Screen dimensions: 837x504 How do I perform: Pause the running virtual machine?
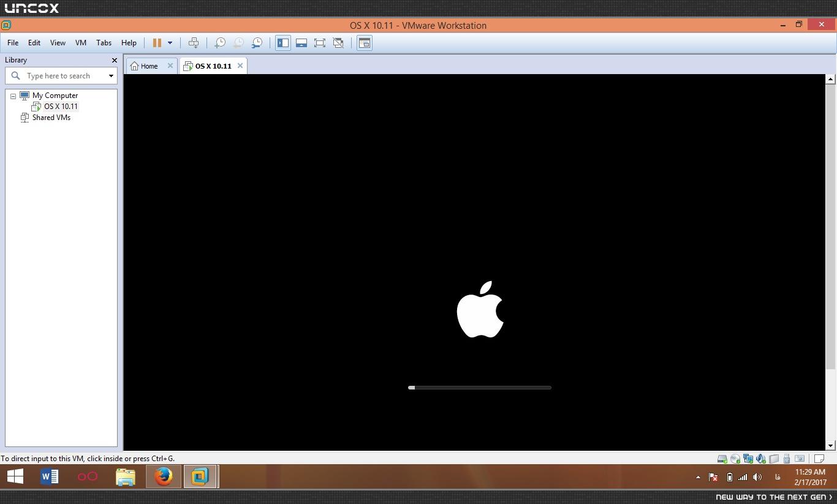point(157,43)
